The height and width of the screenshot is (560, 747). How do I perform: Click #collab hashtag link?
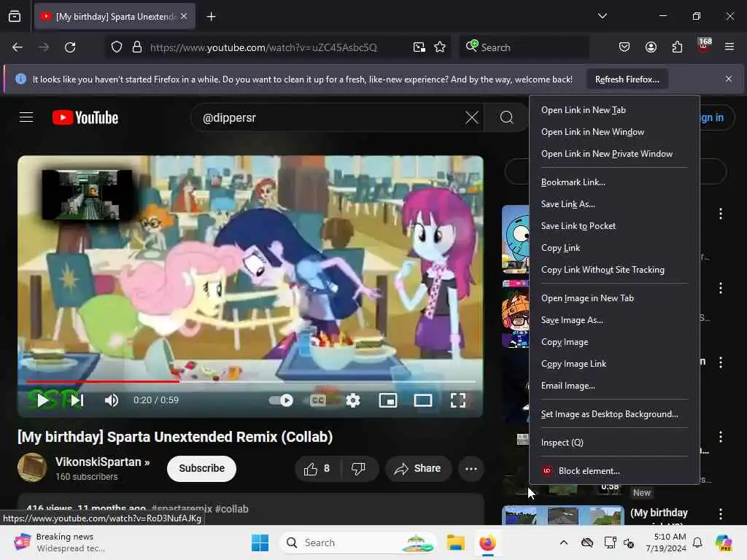(231, 508)
